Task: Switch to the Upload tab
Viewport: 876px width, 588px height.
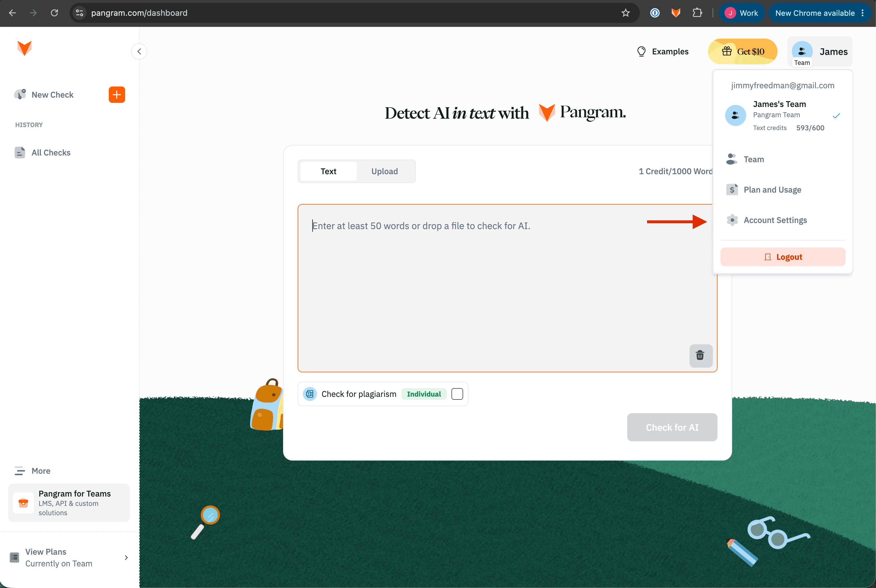Action: click(x=384, y=171)
